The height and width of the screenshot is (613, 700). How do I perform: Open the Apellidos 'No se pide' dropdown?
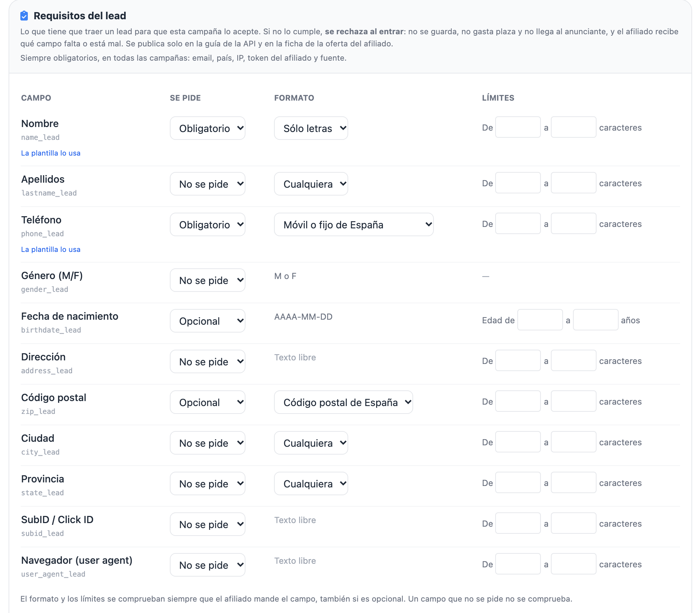[208, 184]
